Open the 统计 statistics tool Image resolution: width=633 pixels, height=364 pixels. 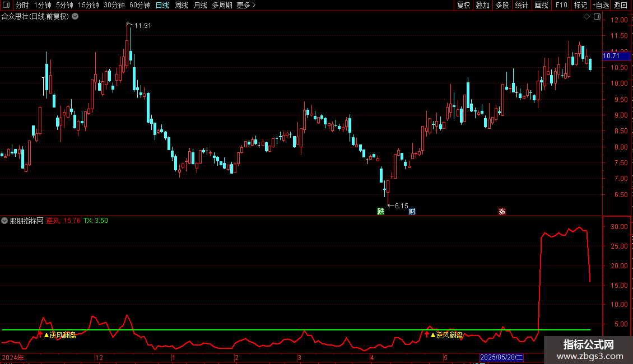tap(522, 5)
